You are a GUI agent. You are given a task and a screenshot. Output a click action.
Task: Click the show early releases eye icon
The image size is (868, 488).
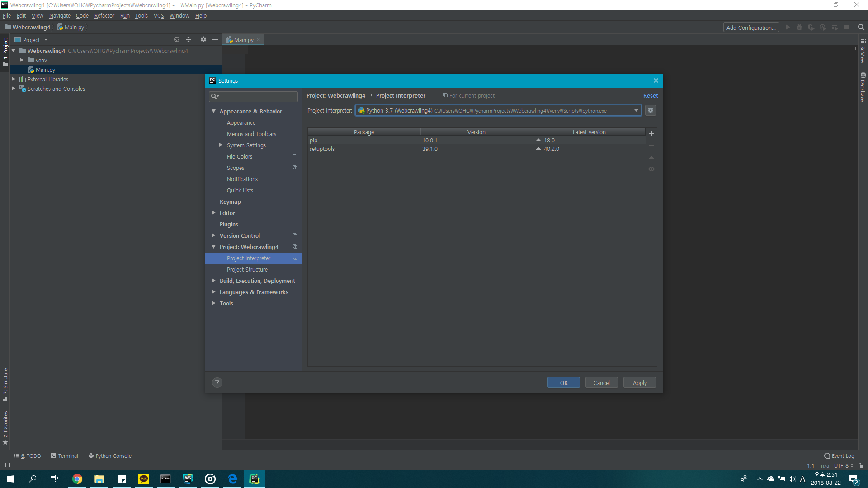point(651,169)
